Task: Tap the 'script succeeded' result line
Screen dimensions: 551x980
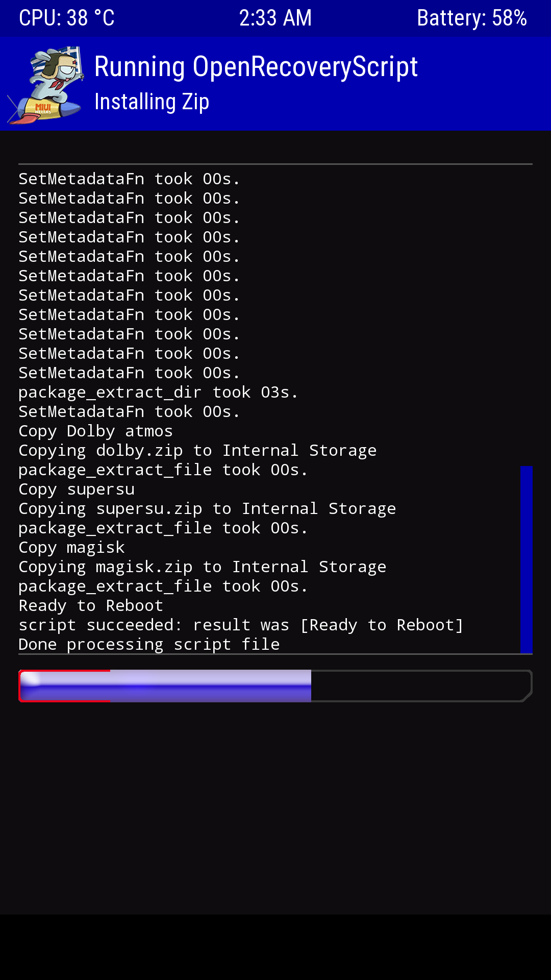Action: tap(241, 625)
